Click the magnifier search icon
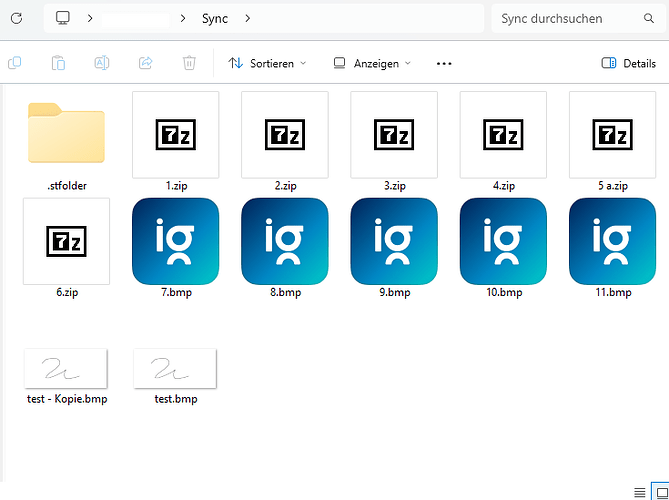Viewport: 669px width, 500px height. [649, 18]
